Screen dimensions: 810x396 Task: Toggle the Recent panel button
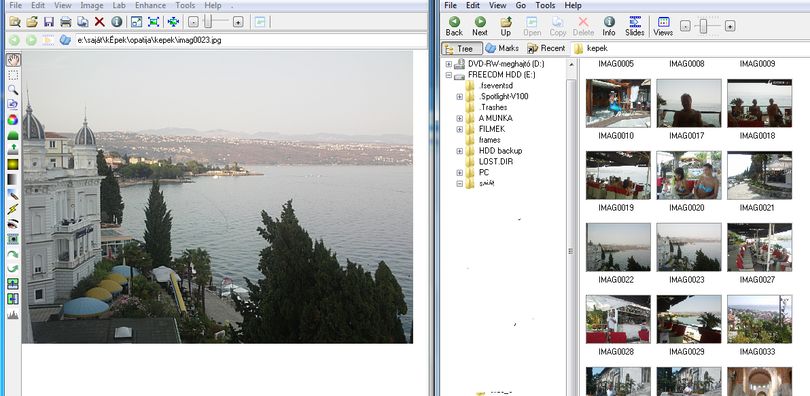546,49
